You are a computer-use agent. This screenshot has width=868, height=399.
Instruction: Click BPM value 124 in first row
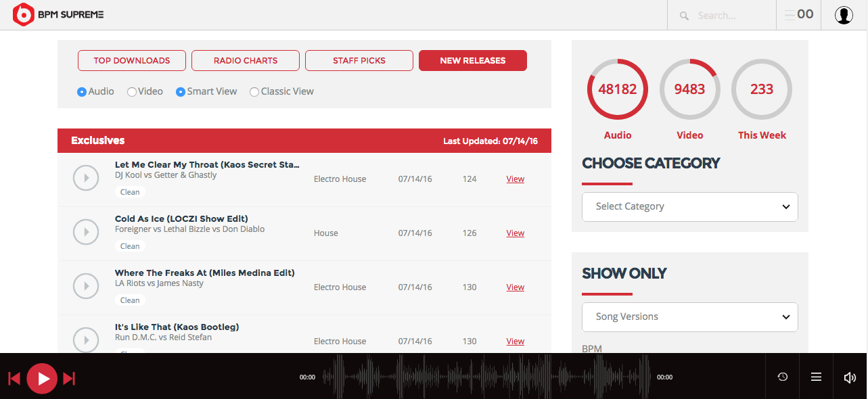[470, 179]
